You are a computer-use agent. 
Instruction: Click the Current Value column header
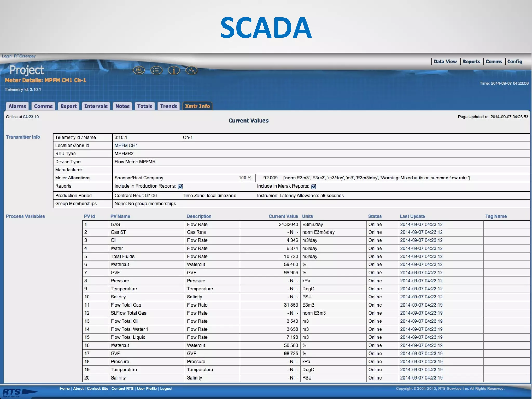[x=283, y=216]
